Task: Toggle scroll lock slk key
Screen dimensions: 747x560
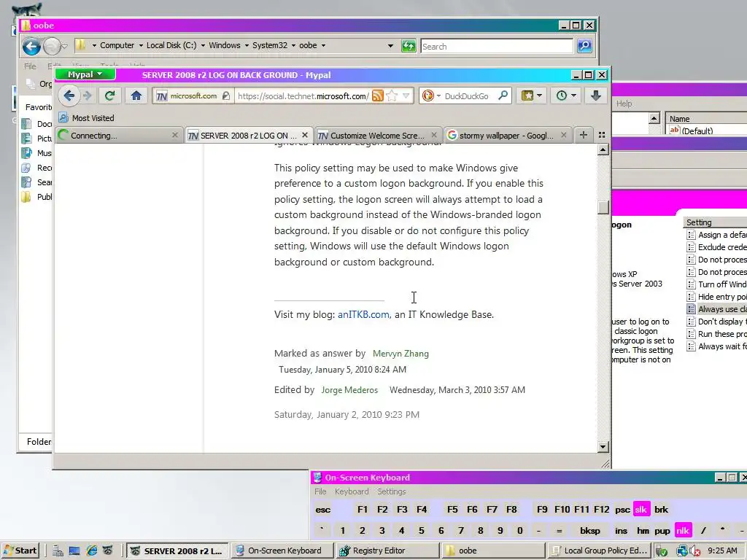Action: 640,510
